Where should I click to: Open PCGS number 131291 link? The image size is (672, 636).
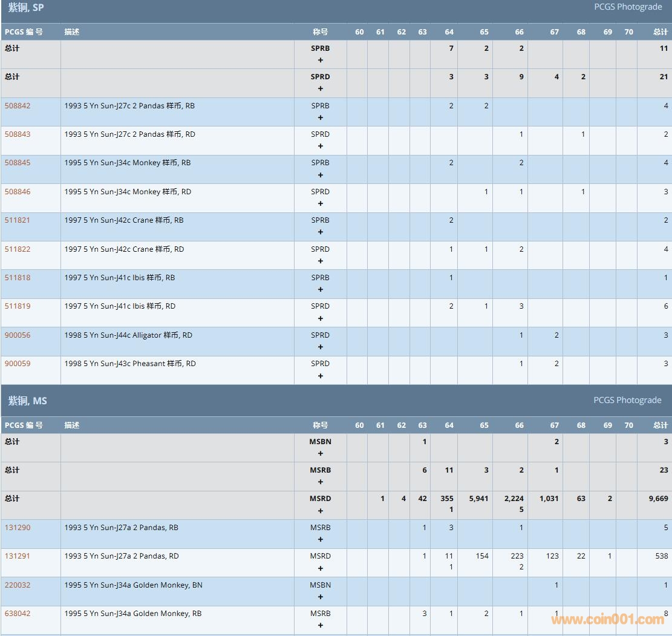(18, 556)
